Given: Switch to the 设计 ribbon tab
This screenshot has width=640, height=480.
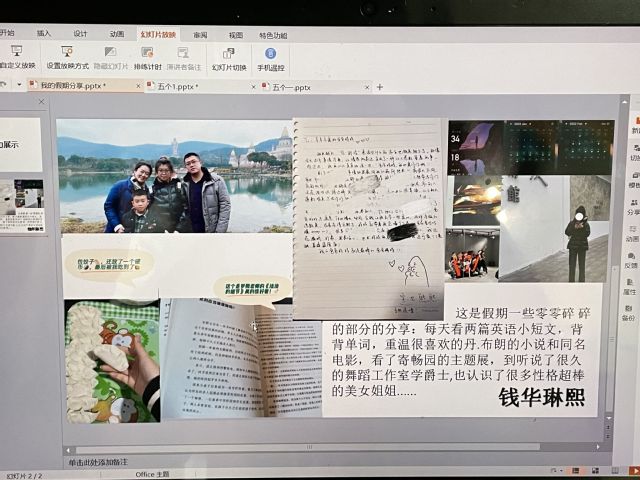Looking at the screenshot, I should click(80, 33).
